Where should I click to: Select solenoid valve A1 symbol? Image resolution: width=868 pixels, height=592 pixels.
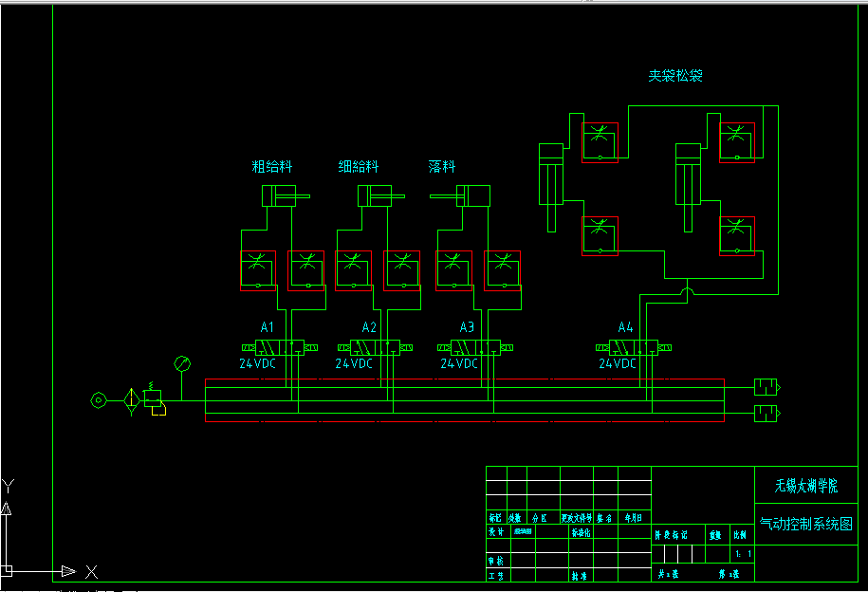click(x=280, y=347)
